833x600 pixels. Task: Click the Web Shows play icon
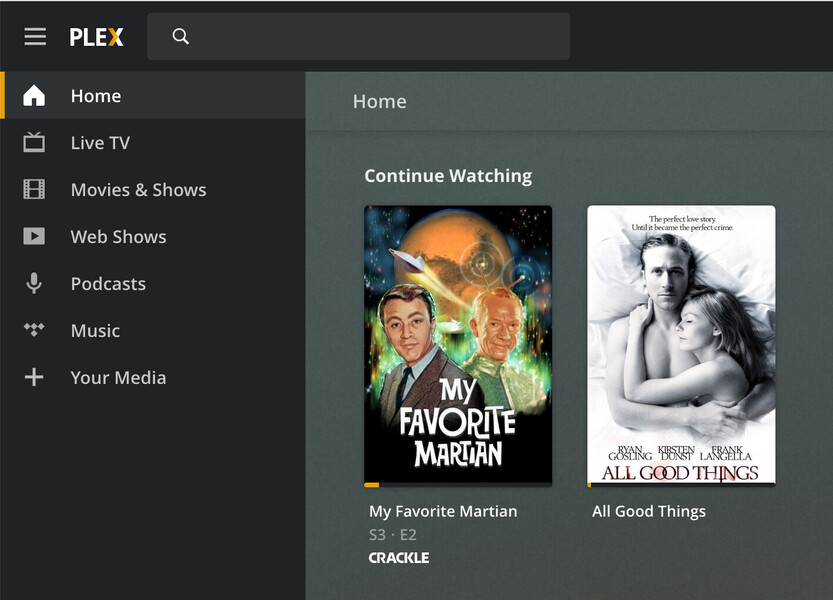coord(34,236)
